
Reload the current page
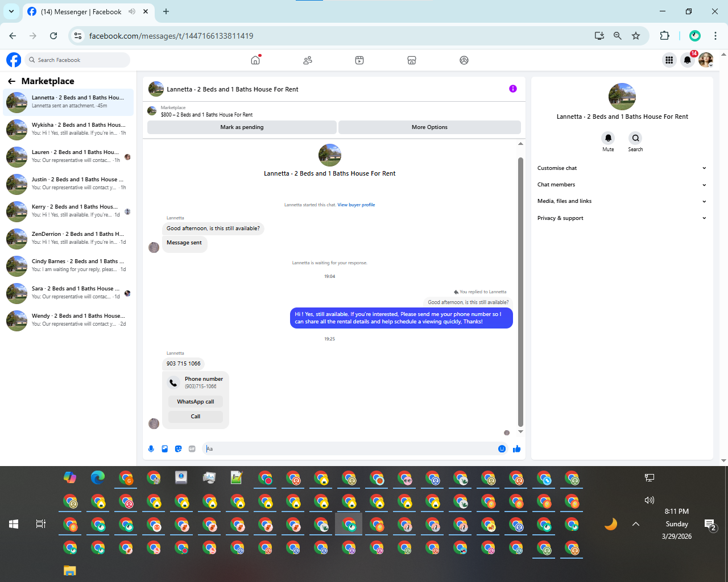53,36
